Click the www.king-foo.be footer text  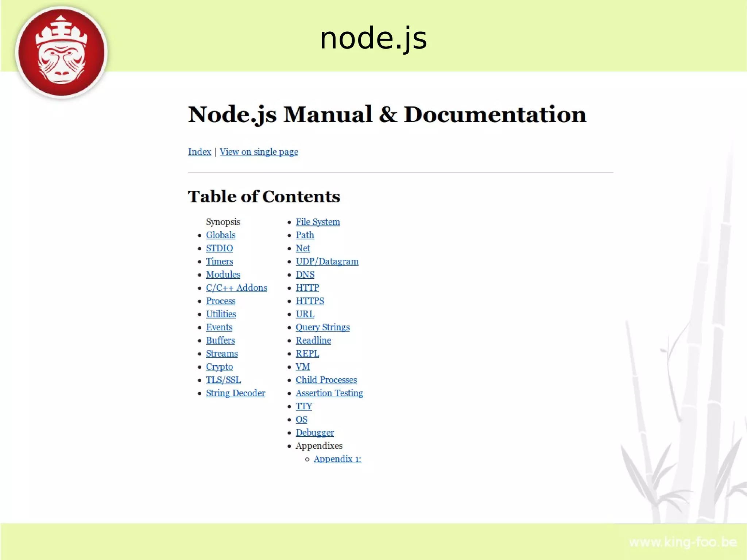682,542
